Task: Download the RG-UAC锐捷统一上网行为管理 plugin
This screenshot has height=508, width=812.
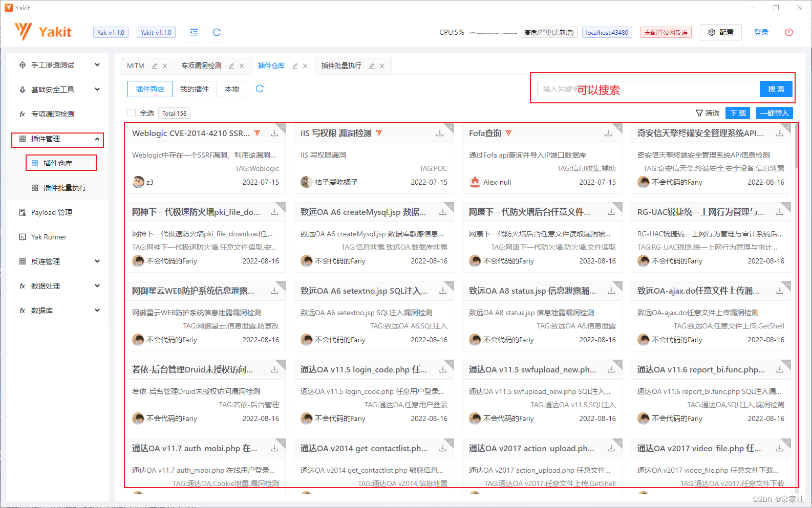Action: tap(780, 212)
